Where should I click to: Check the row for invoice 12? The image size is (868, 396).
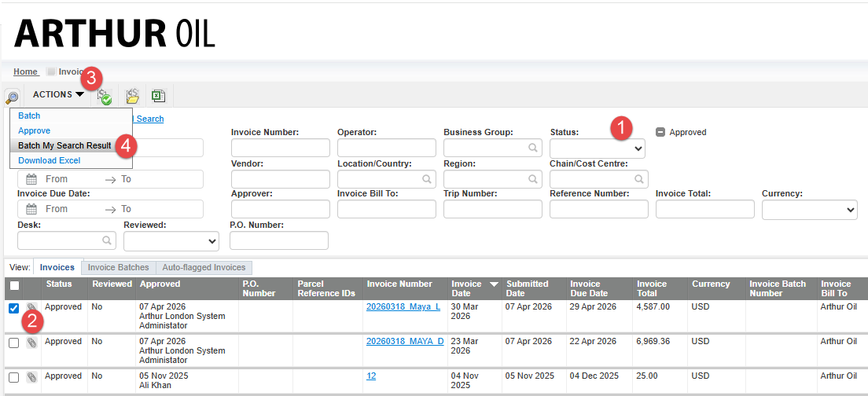tap(14, 378)
